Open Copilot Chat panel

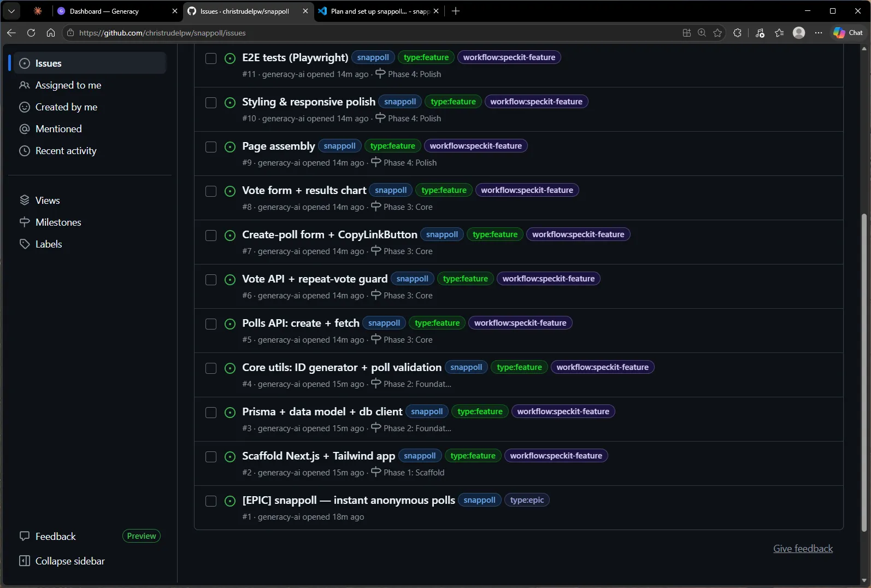click(848, 33)
